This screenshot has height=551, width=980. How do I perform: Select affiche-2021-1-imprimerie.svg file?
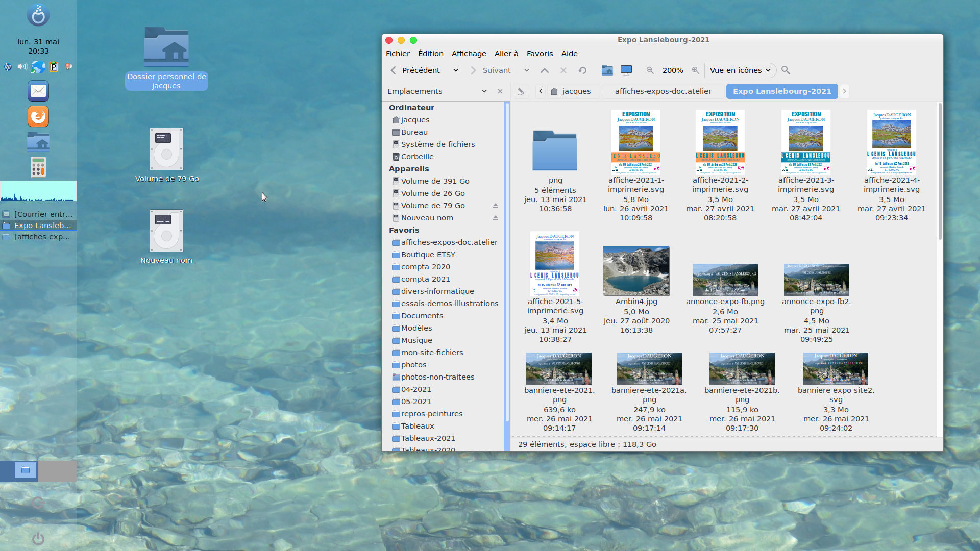[x=635, y=142]
